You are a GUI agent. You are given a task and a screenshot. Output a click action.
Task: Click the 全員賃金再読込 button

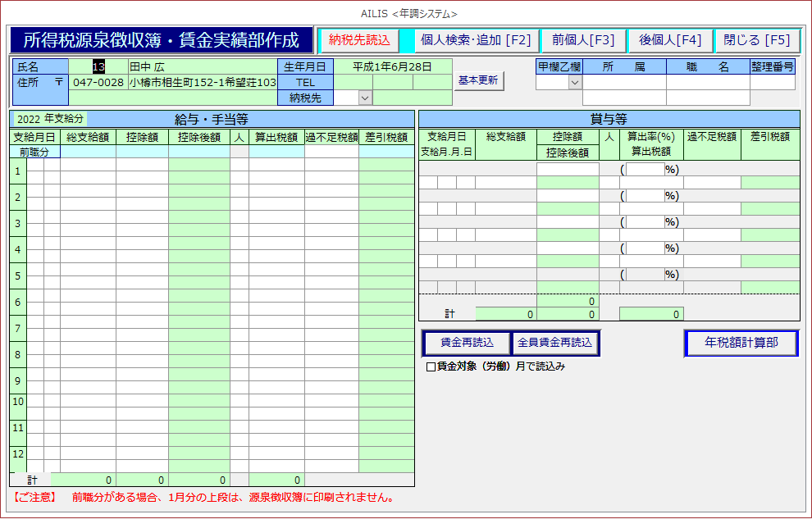(555, 343)
